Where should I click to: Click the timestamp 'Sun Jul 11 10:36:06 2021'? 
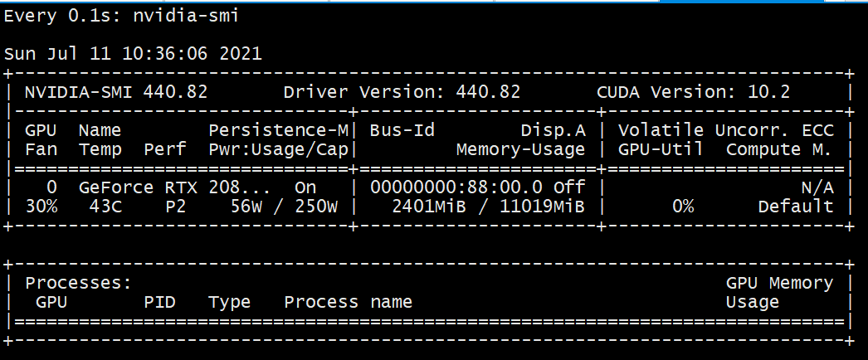133,54
